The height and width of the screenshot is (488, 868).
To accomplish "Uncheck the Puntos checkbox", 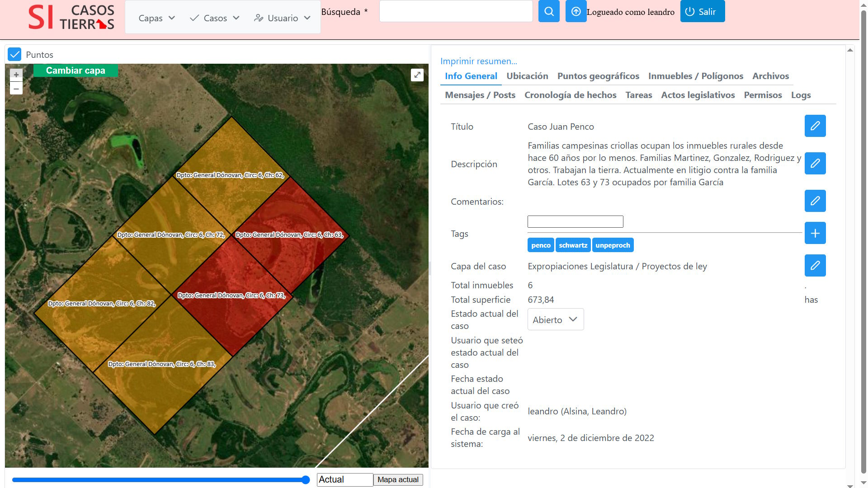I will 14,55.
